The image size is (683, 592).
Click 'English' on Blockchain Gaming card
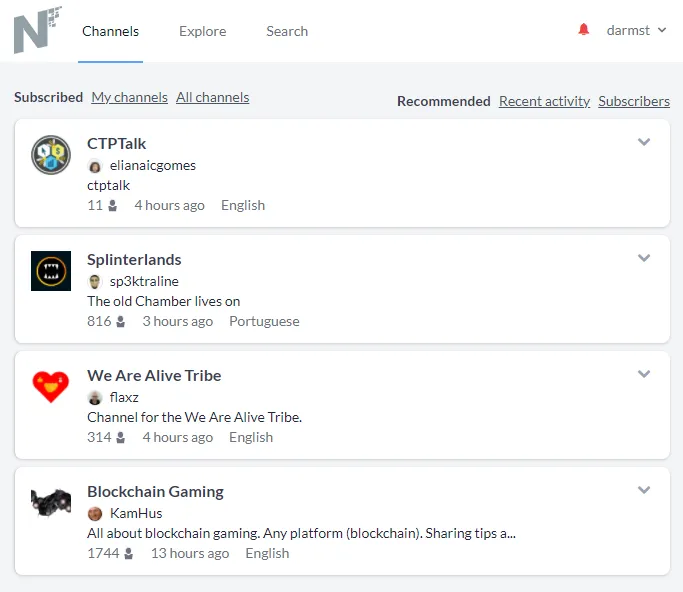(x=267, y=553)
